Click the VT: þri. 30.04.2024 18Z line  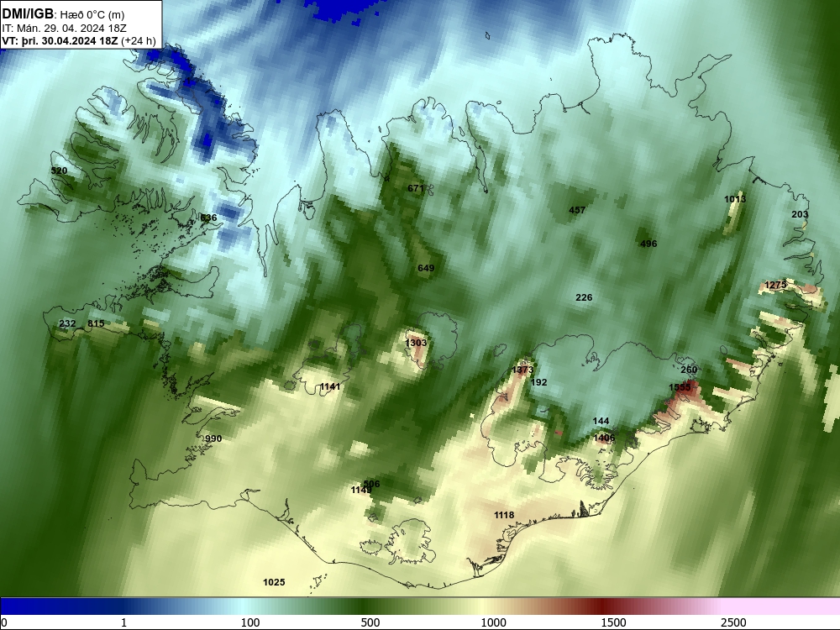coord(60,41)
